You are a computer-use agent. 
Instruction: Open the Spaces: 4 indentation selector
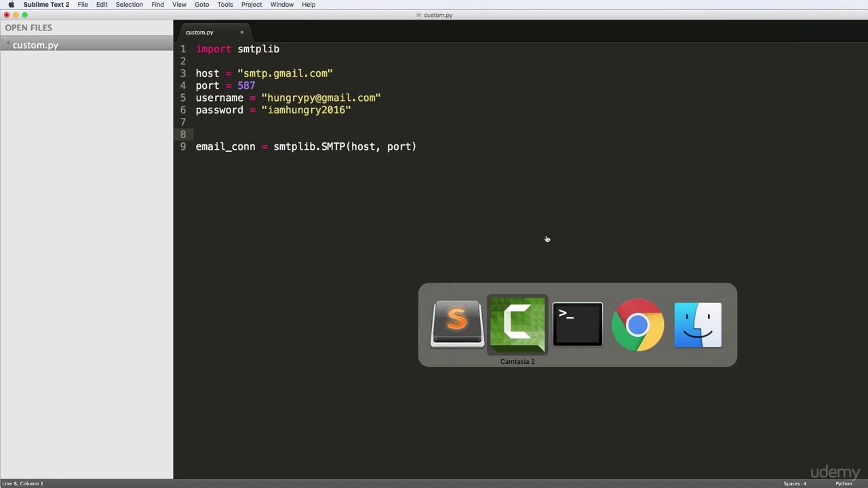point(795,483)
